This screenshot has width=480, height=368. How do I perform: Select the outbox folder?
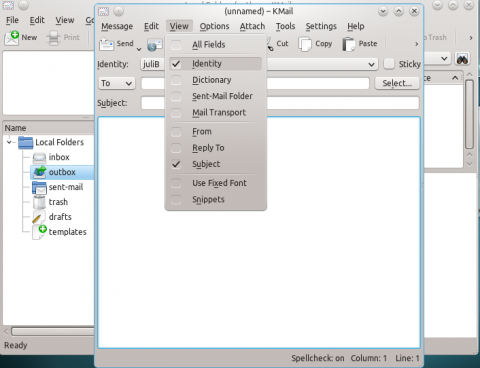[x=62, y=172]
